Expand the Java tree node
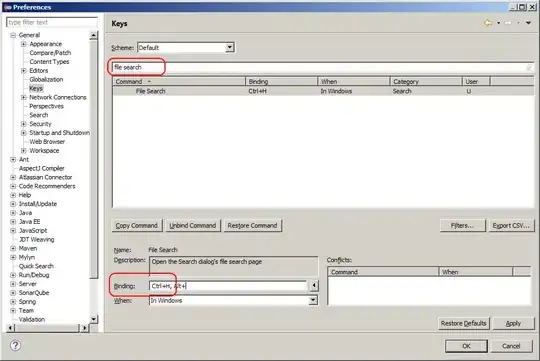Image resolution: width=540 pixels, height=361 pixels. click(13, 213)
